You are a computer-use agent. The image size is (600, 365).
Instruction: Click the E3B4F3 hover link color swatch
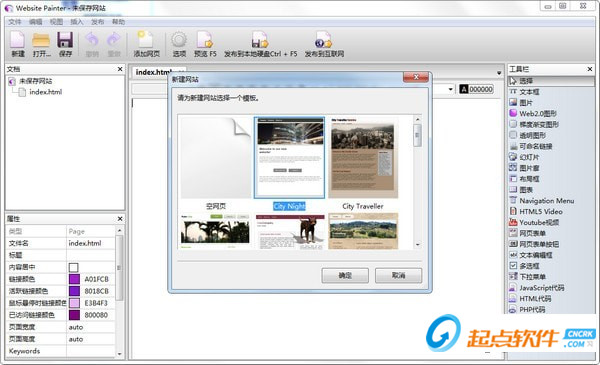click(x=74, y=303)
